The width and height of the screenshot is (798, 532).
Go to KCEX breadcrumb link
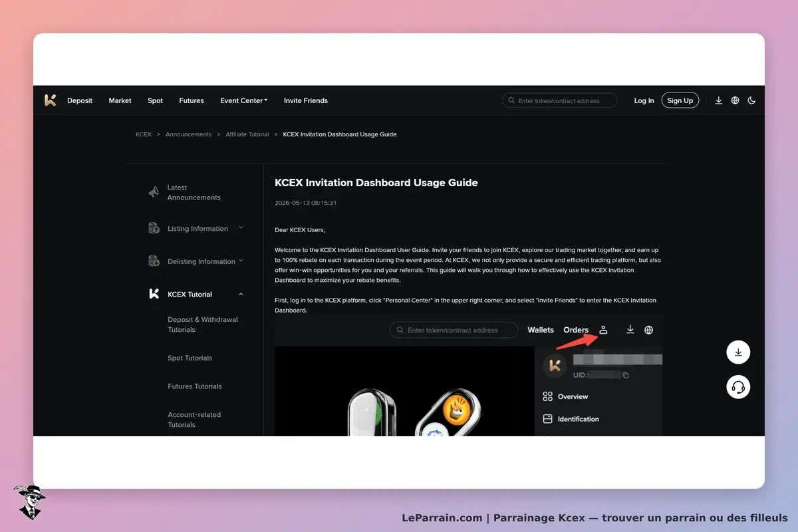pos(144,134)
